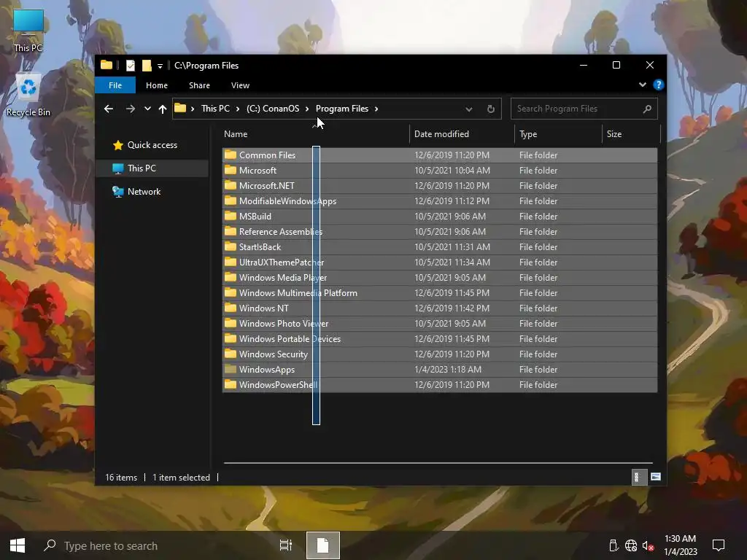
Task: Open the This PC desktop icon
Action: click(x=28, y=31)
